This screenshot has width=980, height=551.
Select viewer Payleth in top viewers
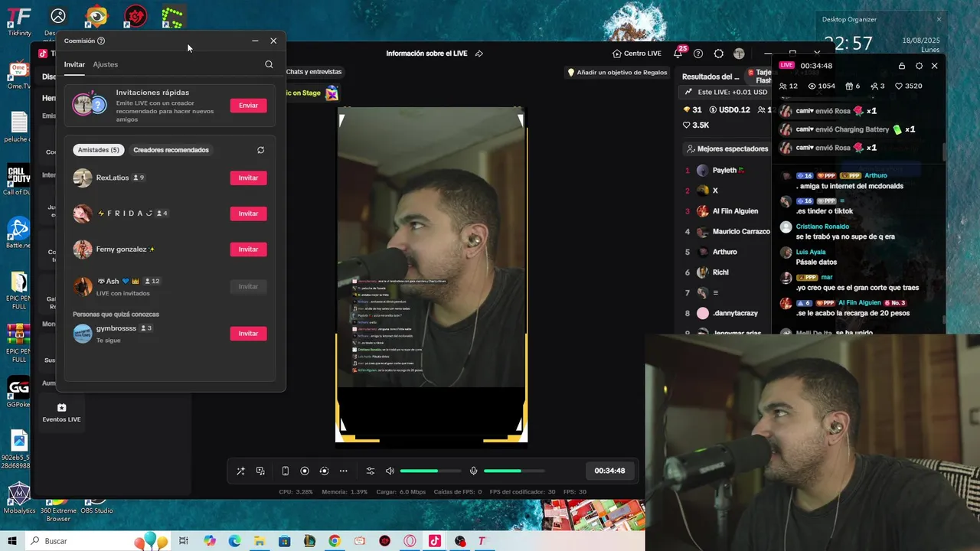pyautogui.click(x=724, y=170)
